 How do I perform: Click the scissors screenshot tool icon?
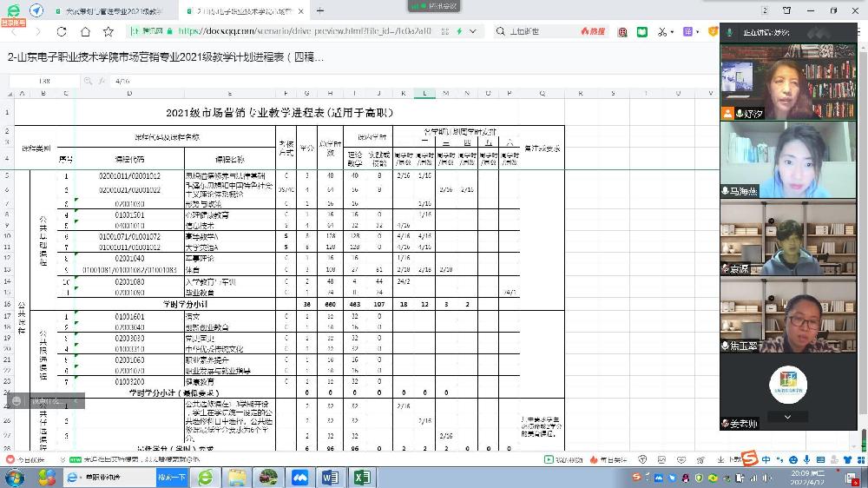click(661, 31)
